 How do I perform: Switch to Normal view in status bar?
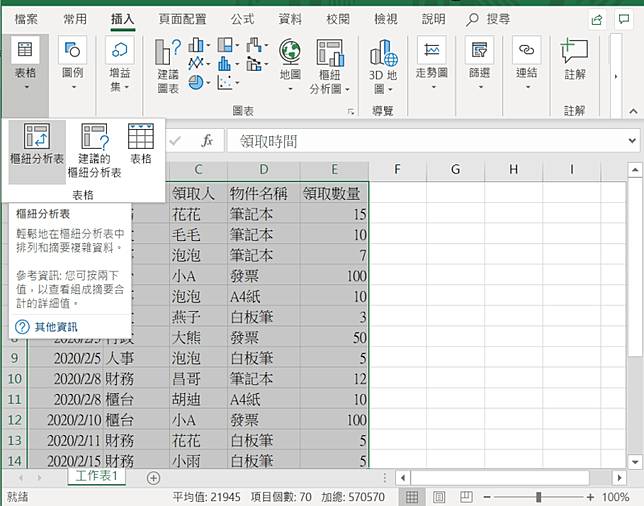click(x=412, y=497)
